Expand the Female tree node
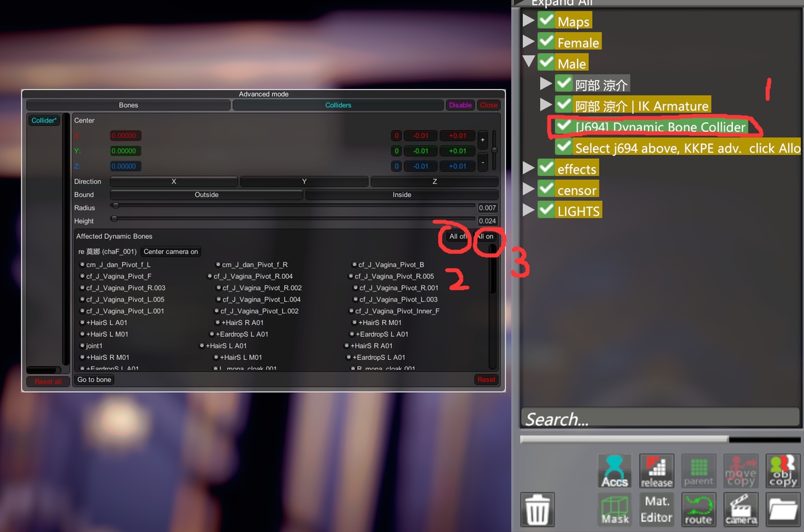Viewport: 804px width, 532px height. (529, 42)
